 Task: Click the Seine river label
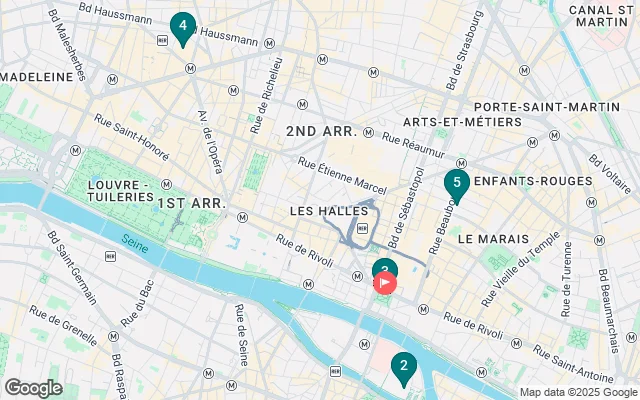click(134, 243)
